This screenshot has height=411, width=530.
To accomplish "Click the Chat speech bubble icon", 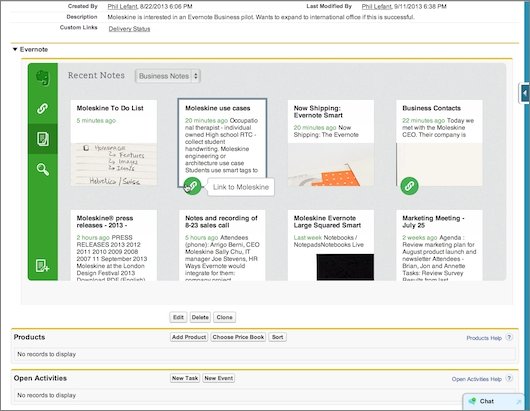I will pyautogui.click(x=472, y=401).
